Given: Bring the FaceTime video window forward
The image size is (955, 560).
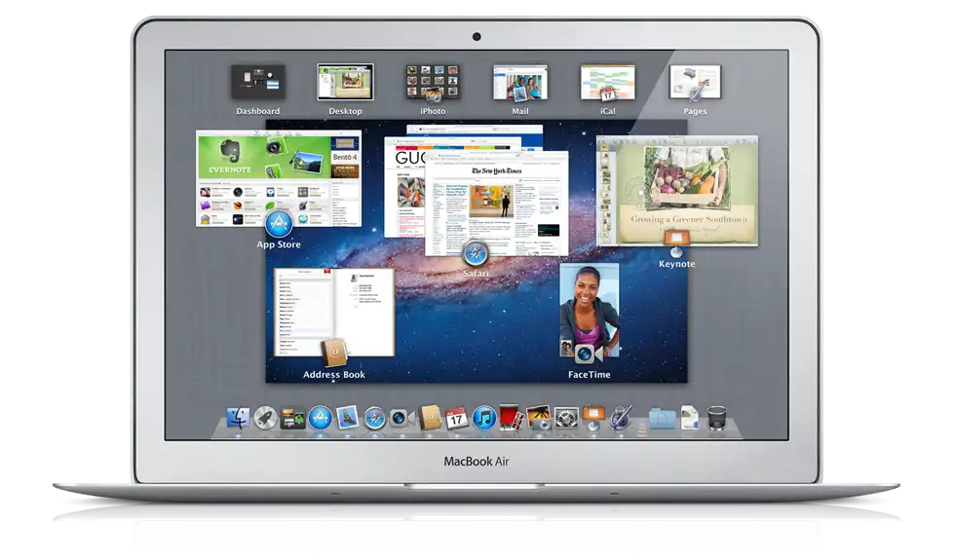Looking at the screenshot, I should click(x=590, y=312).
